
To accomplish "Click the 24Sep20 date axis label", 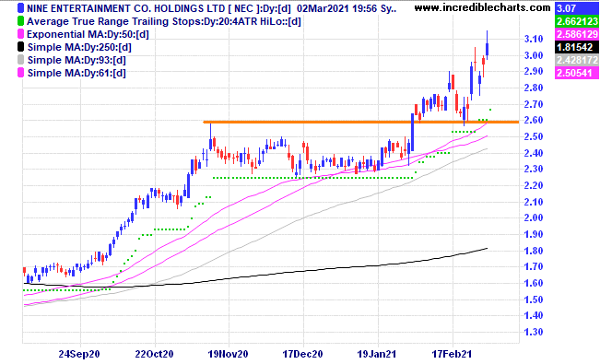I will click(79, 354).
